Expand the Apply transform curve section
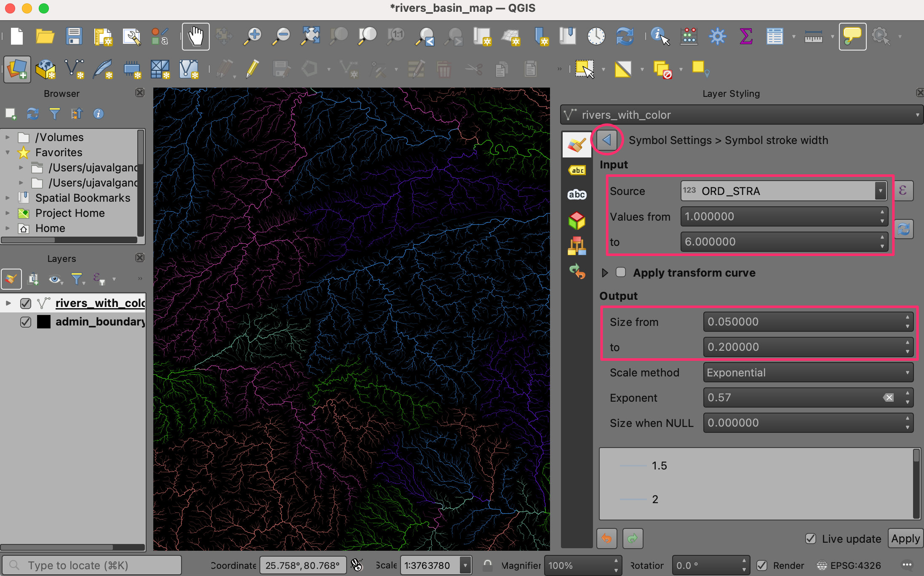 coord(605,273)
